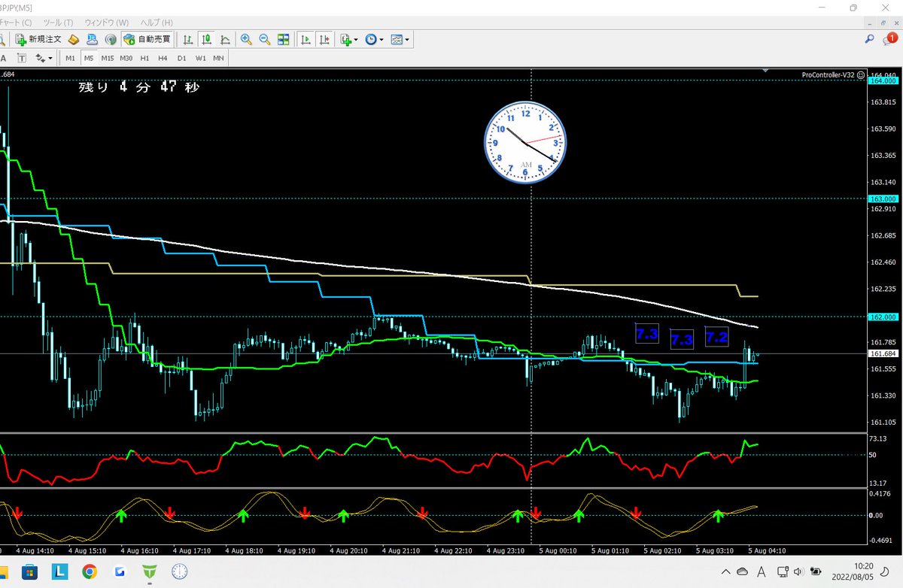Open the ヘルプ (H) menu
The width and height of the screenshot is (903, 588).
click(156, 23)
